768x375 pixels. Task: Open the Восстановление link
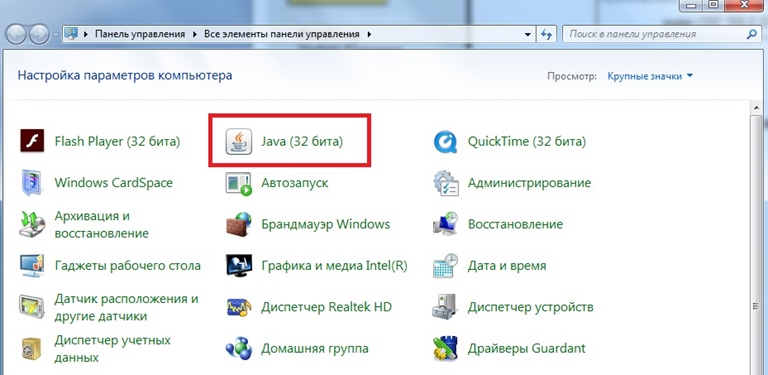pyautogui.click(x=515, y=224)
